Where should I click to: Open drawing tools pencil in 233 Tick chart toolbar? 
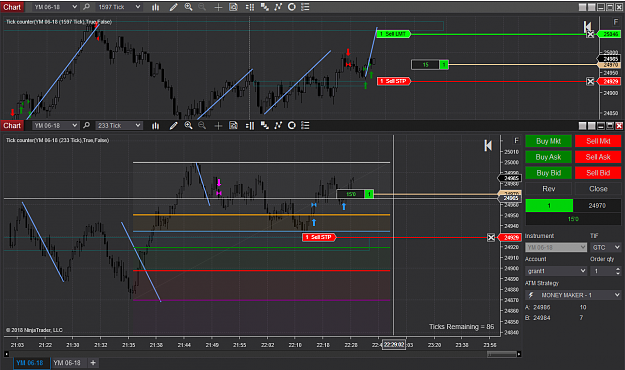click(x=173, y=126)
